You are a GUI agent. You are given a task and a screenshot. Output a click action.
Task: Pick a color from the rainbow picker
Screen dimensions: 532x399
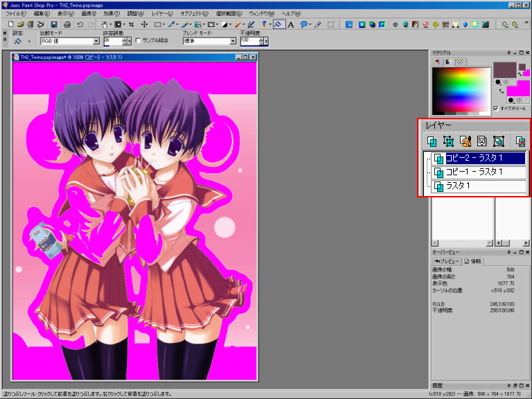pyautogui.click(x=461, y=89)
